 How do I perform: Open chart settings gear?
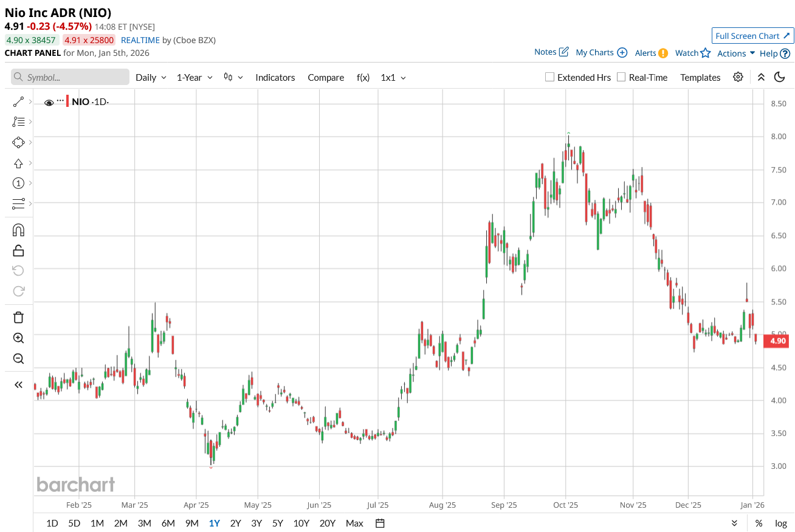click(x=738, y=77)
